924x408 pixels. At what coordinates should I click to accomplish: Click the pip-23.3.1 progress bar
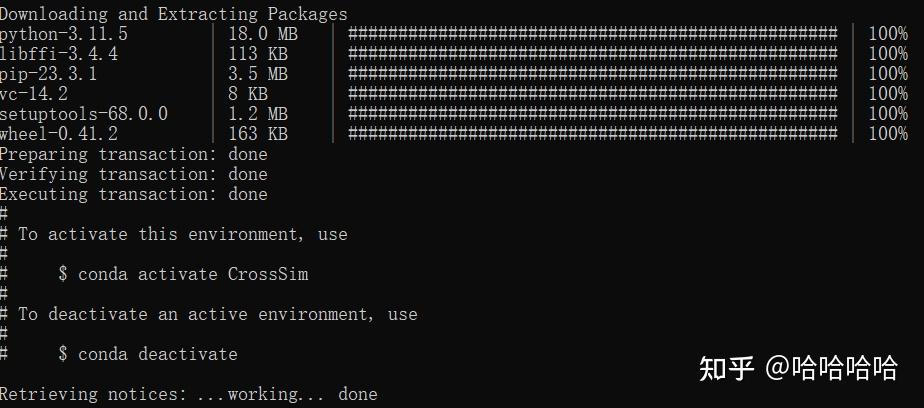click(x=592, y=74)
